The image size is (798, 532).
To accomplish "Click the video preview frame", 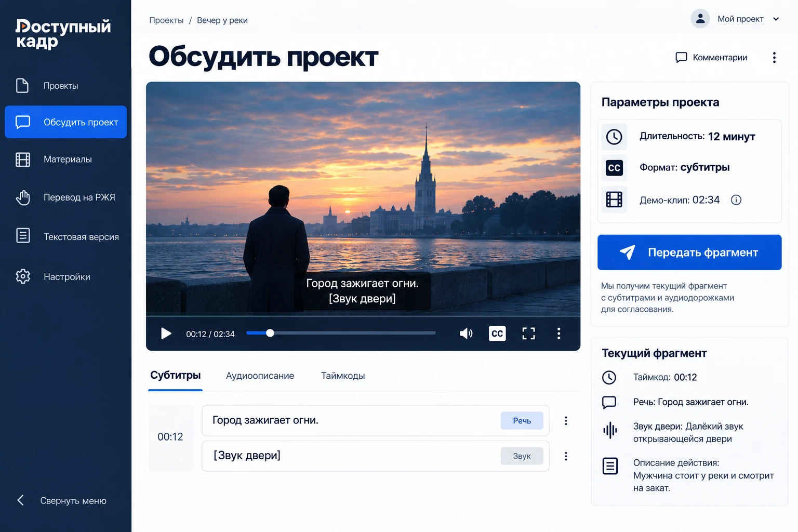I will coord(363,199).
